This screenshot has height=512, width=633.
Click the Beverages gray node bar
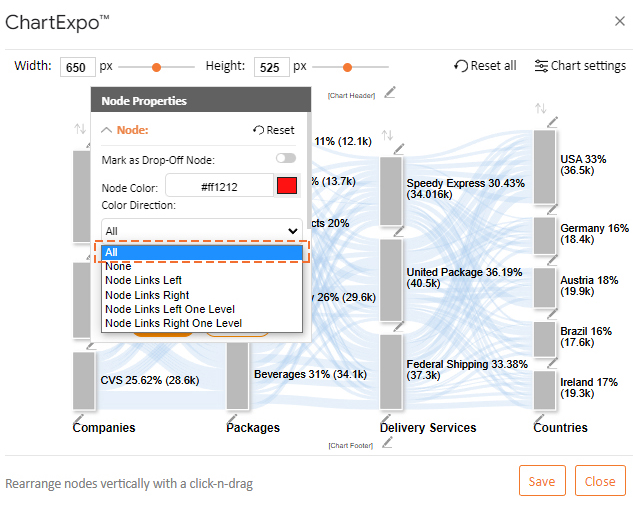click(237, 376)
